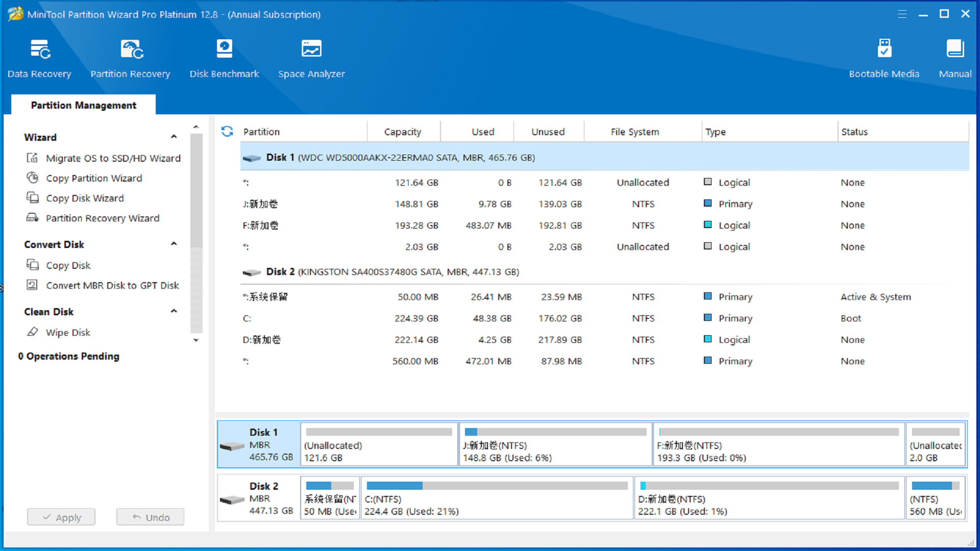The image size is (980, 551).
Task: Collapse the Clean Disk section
Action: (x=174, y=311)
